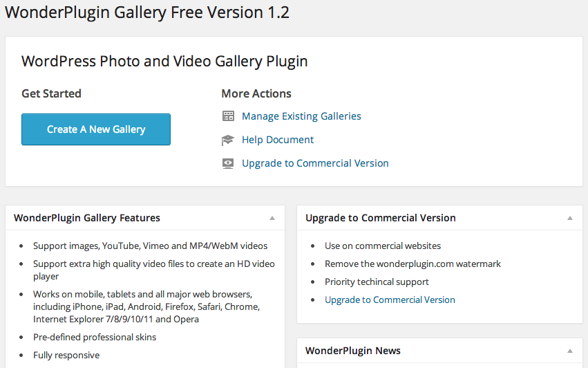Collapse the Upgrade to Commercial Version panel arrow
Screen dimensions: 588x368
570,218
